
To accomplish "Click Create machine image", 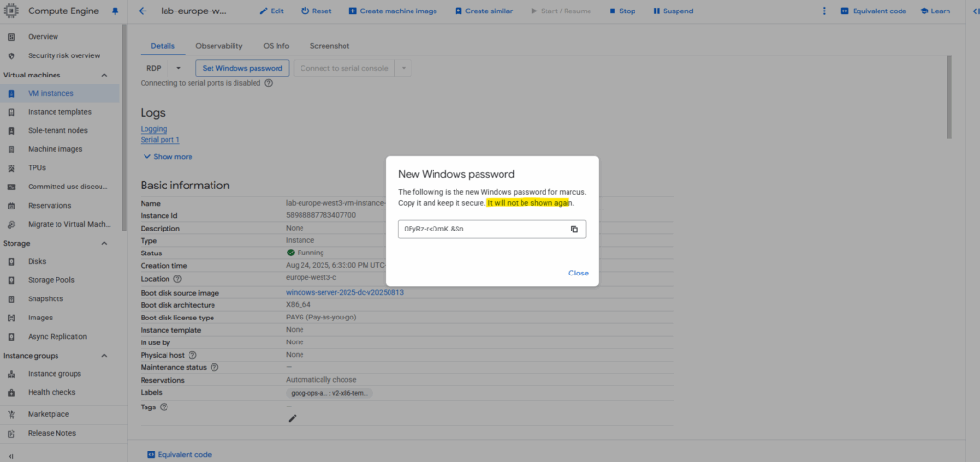I will pyautogui.click(x=393, y=11).
